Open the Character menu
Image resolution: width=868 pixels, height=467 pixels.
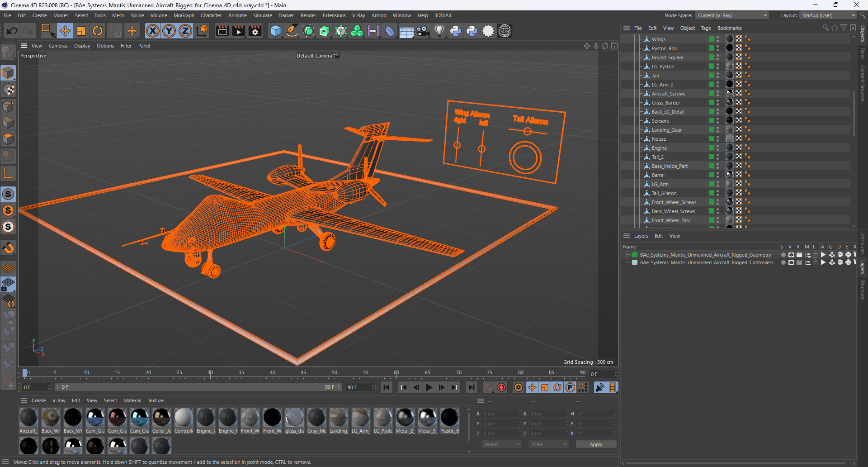coord(211,15)
